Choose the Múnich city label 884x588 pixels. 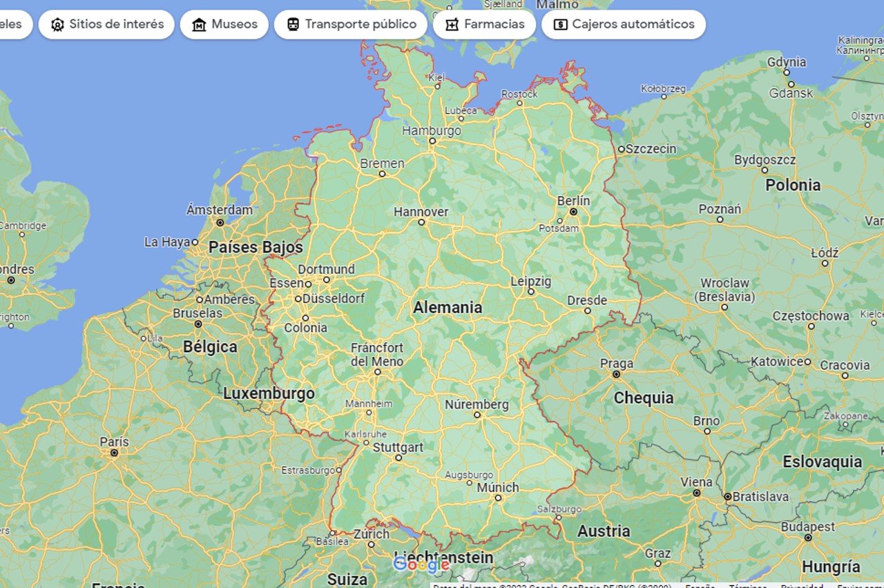[497, 487]
